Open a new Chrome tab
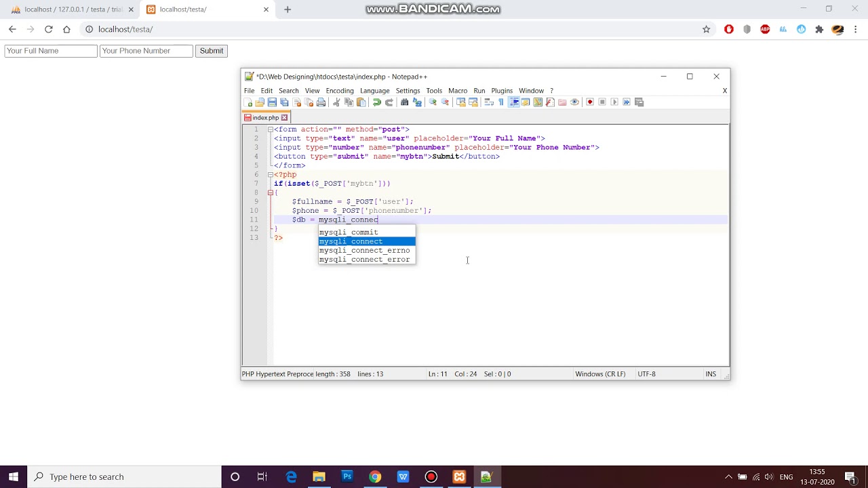Image resolution: width=868 pixels, height=488 pixels. tap(288, 9)
